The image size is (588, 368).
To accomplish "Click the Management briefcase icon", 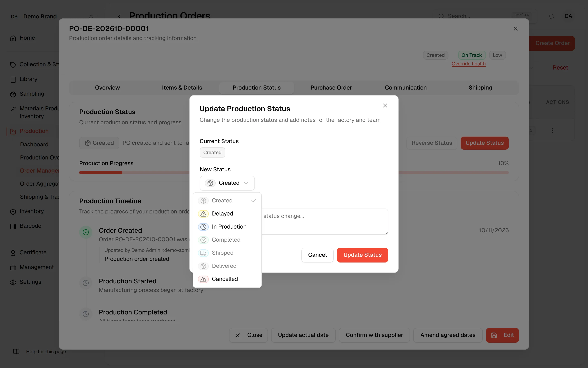I will [x=13, y=267].
